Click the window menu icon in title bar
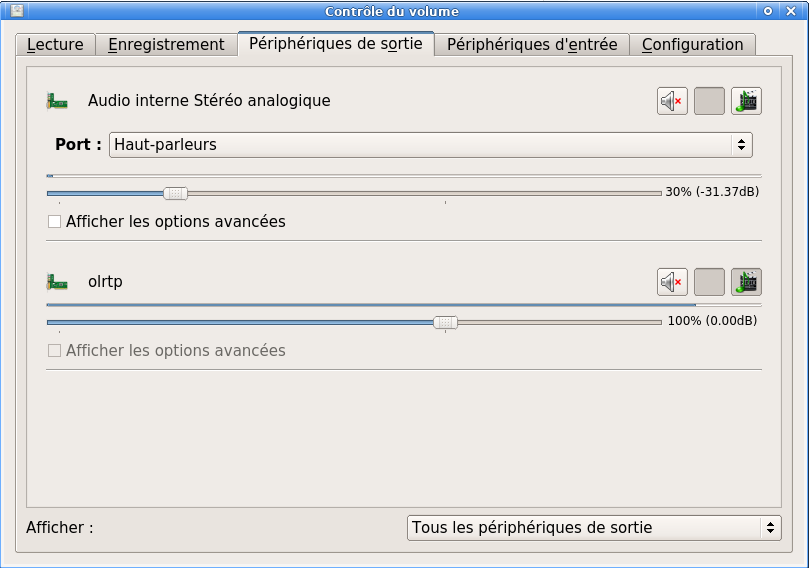The image size is (809, 568). click(x=17, y=11)
